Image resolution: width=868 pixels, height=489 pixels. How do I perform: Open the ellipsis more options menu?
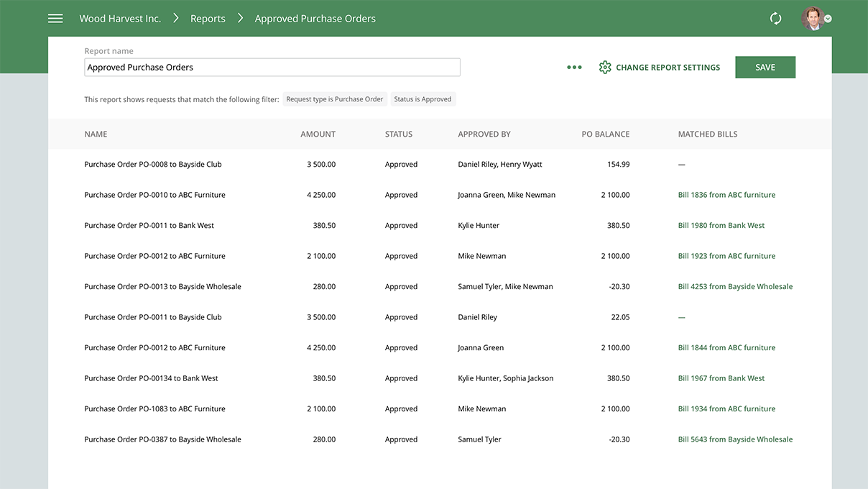[574, 67]
